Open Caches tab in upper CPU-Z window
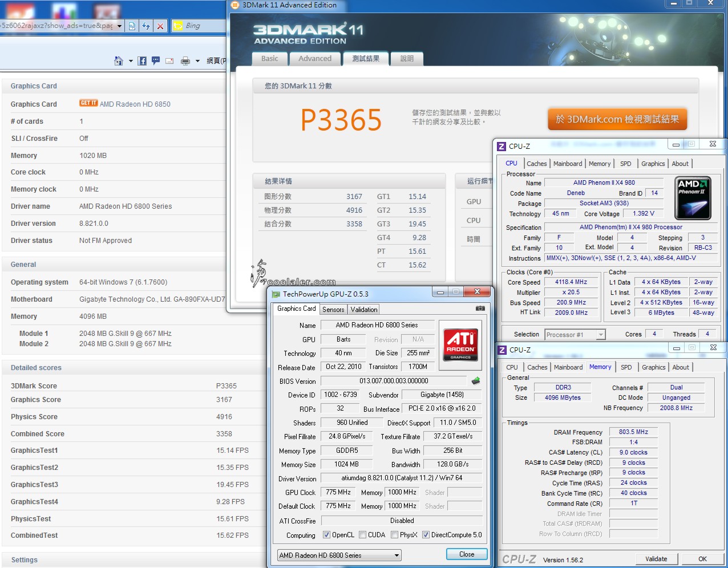Viewport: 728px width, 568px height. [537, 164]
